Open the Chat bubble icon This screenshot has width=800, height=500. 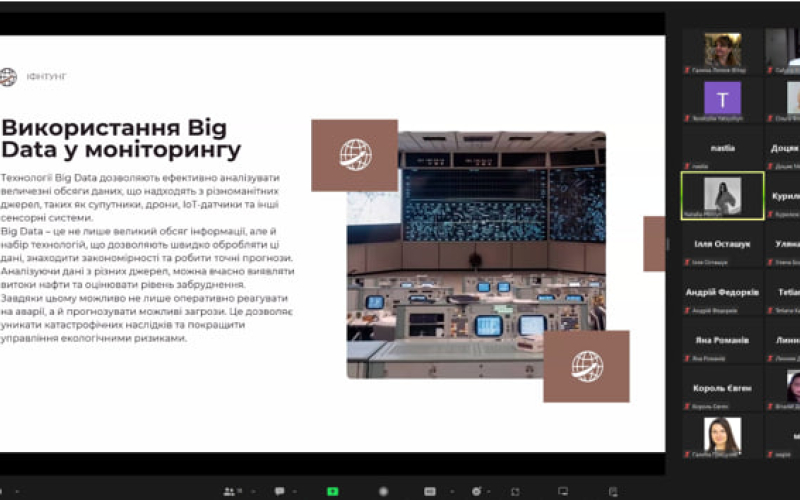(x=280, y=491)
